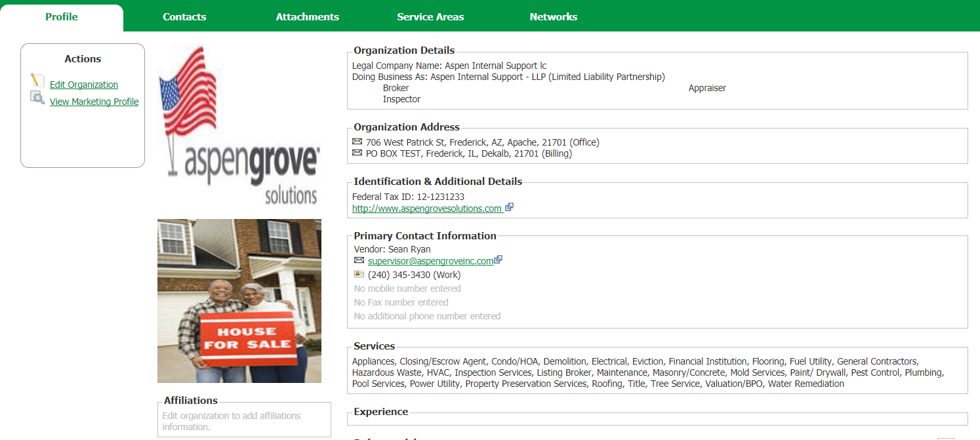Click the Broker role text
Viewport: 980px width, 440px height.
(x=396, y=88)
